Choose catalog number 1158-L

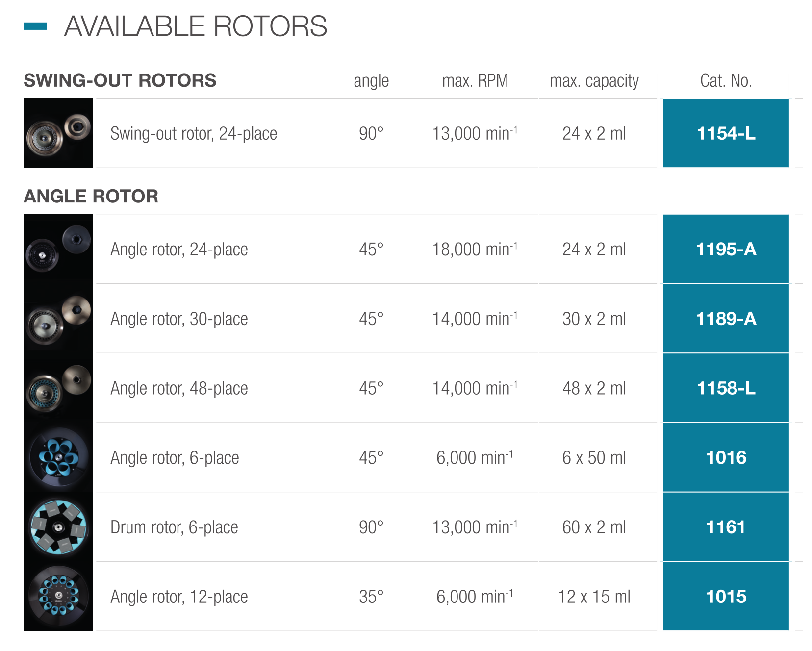(726, 388)
